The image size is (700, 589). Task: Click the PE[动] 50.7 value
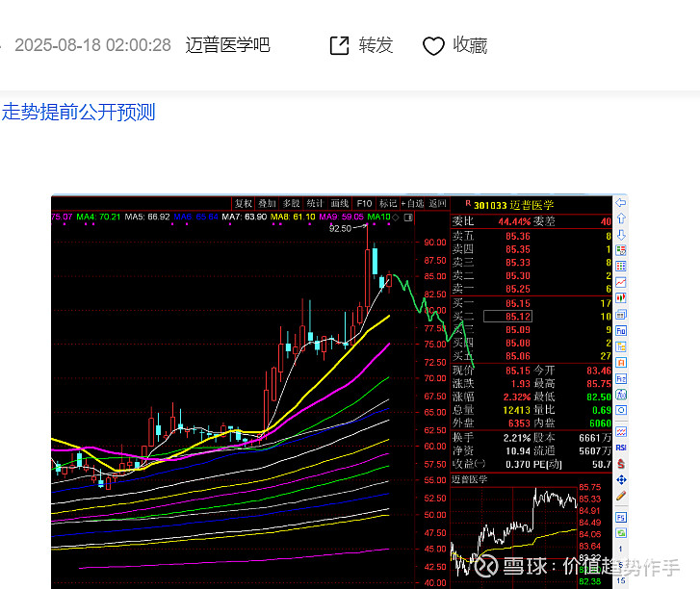(601, 465)
